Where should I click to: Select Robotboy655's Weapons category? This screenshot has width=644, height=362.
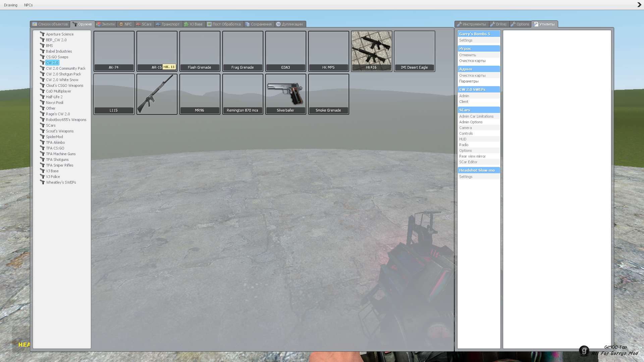(66, 120)
